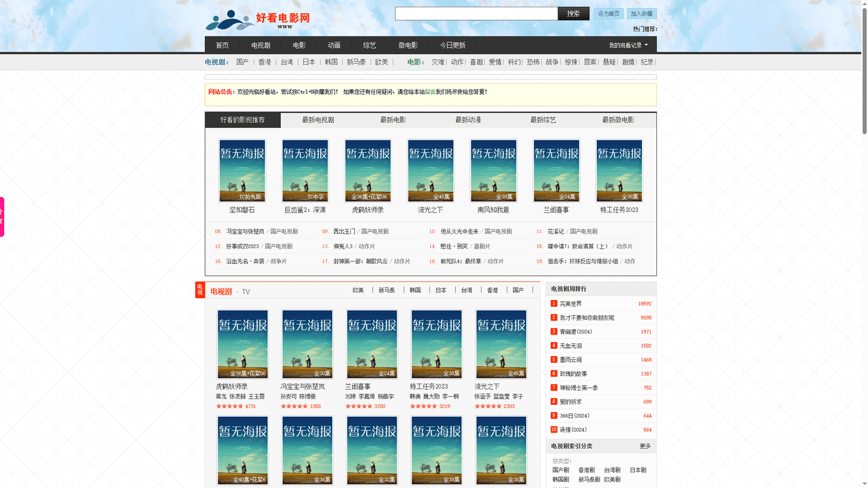This screenshot has width=868, height=488.
Task: Open 完美世界 in weekly TV ranking
Action: 570,304
